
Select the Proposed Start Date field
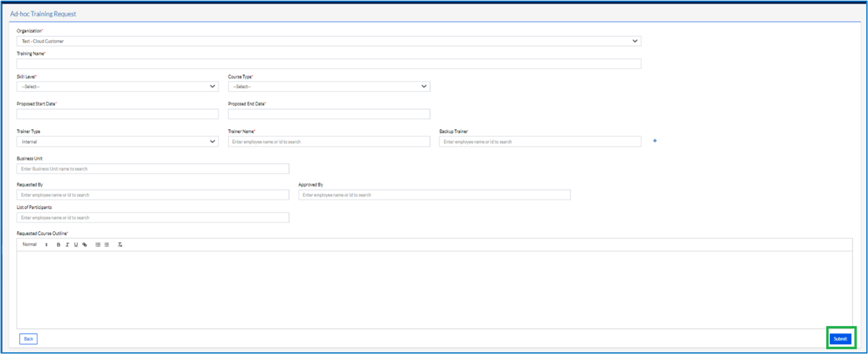click(x=118, y=114)
